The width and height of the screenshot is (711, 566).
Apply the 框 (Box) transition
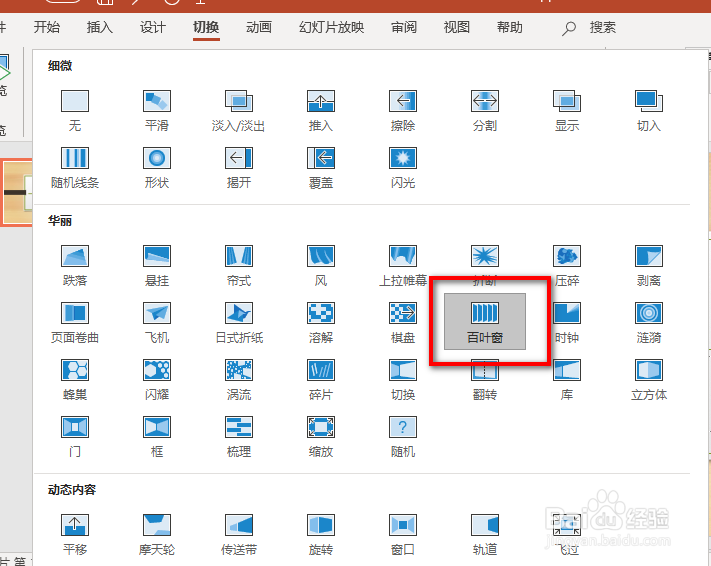point(157,437)
